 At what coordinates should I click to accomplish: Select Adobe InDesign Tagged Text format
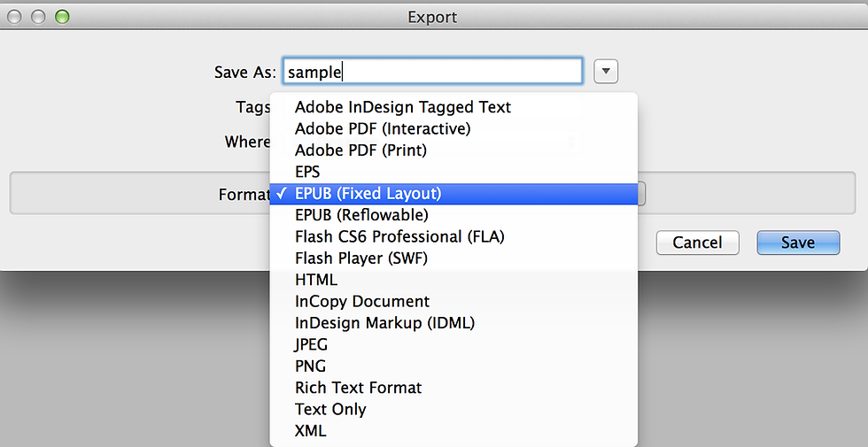[x=453, y=107]
